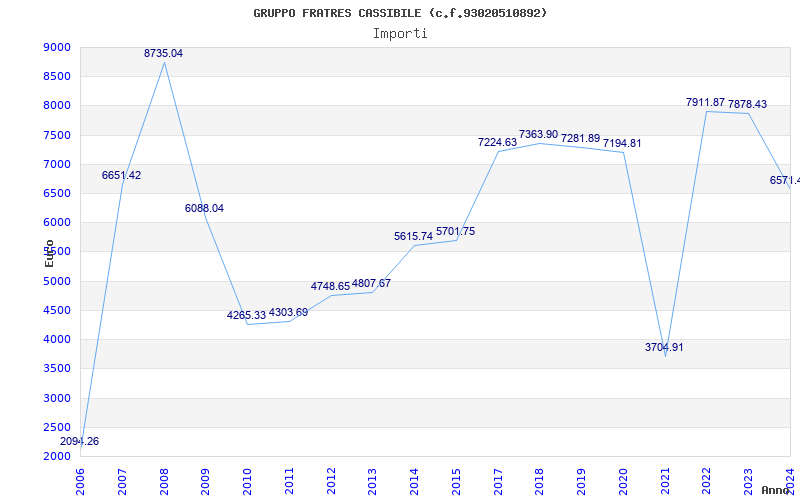Click the 4807.67 data label
The image size is (800, 500).
pyautogui.click(x=371, y=283)
